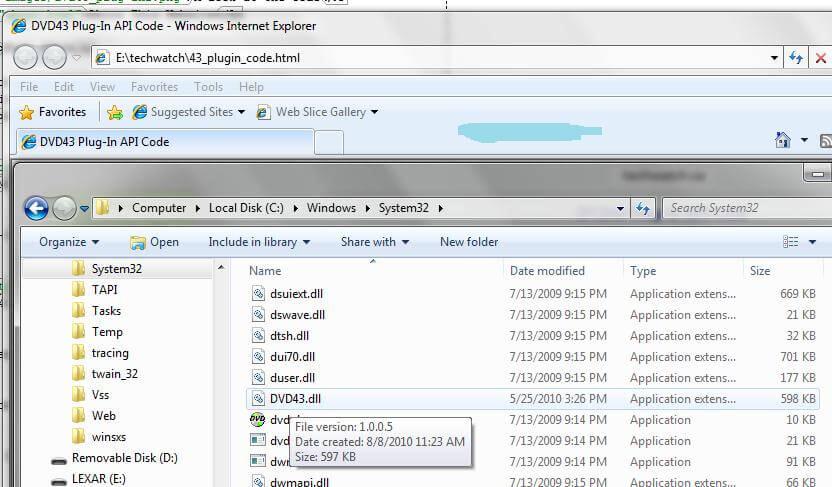
Task: Select the System32 folder in tree
Action: (116, 269)
